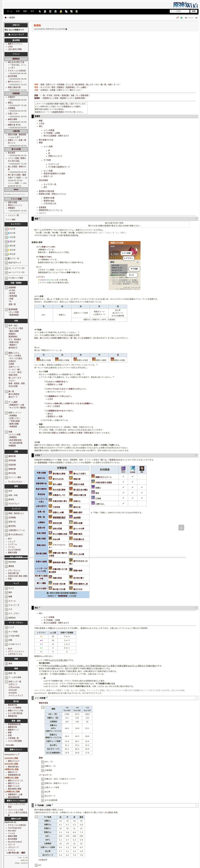Screen dimensions: 200x868
Task: Expand the ★4（レアリティ別） list
Action: click(x=6, y=272)
